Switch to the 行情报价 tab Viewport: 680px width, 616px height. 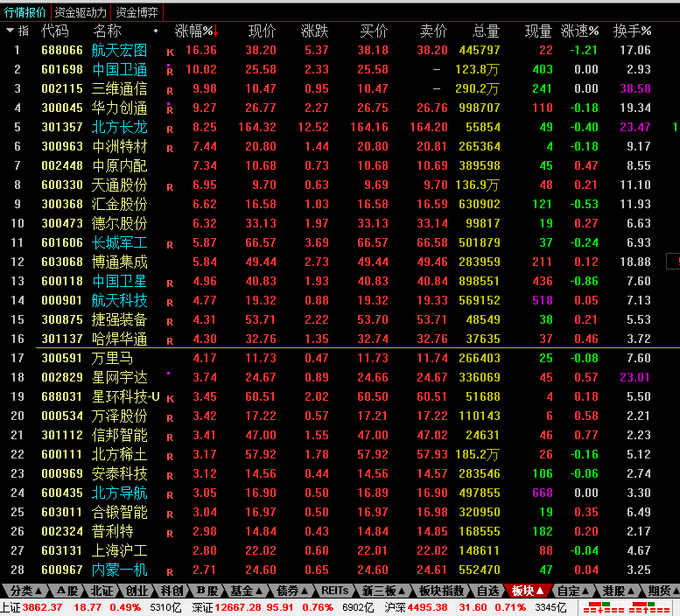(25, 12)
